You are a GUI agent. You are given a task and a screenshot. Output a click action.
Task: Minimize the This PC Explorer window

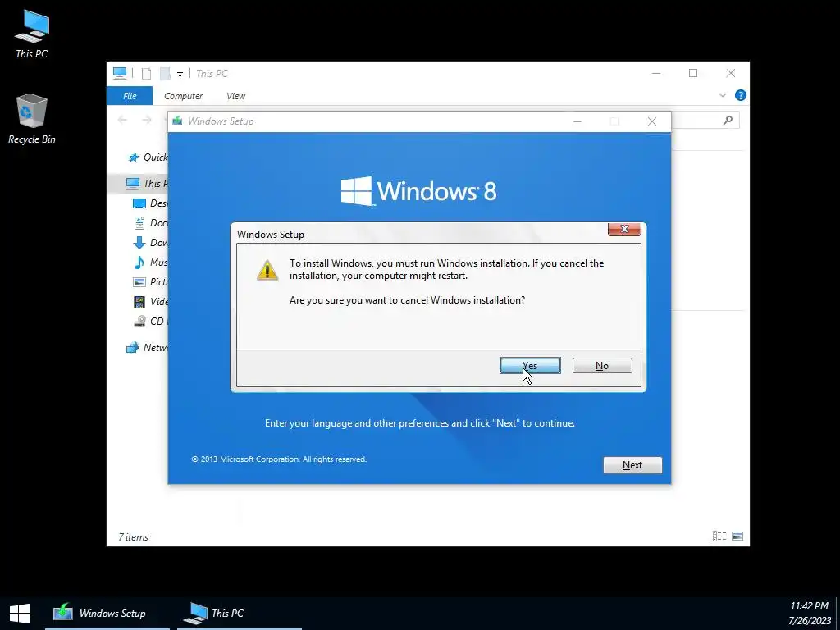click(x=656, y=73)
